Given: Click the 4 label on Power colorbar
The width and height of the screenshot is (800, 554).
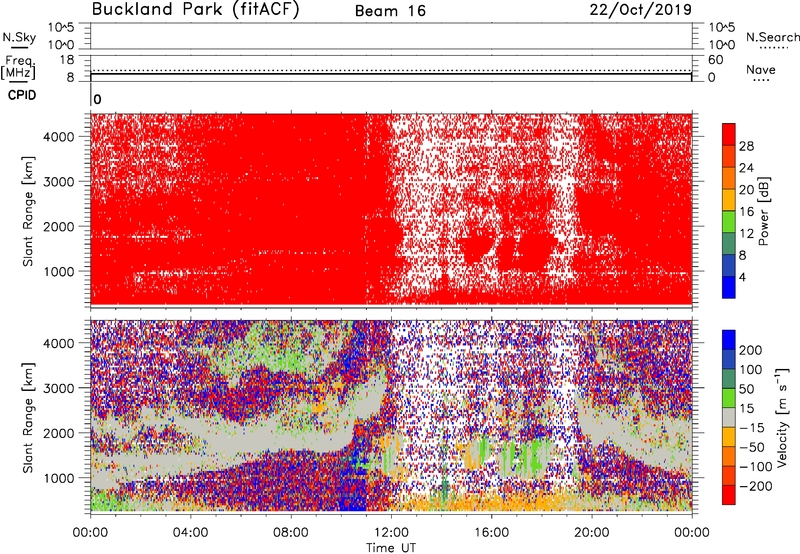Looking at the screenshot, I should 742,277.
